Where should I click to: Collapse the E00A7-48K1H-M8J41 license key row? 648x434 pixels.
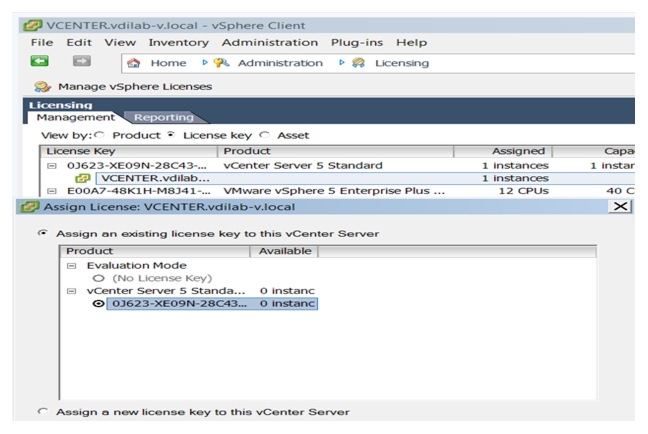point(52,191)
